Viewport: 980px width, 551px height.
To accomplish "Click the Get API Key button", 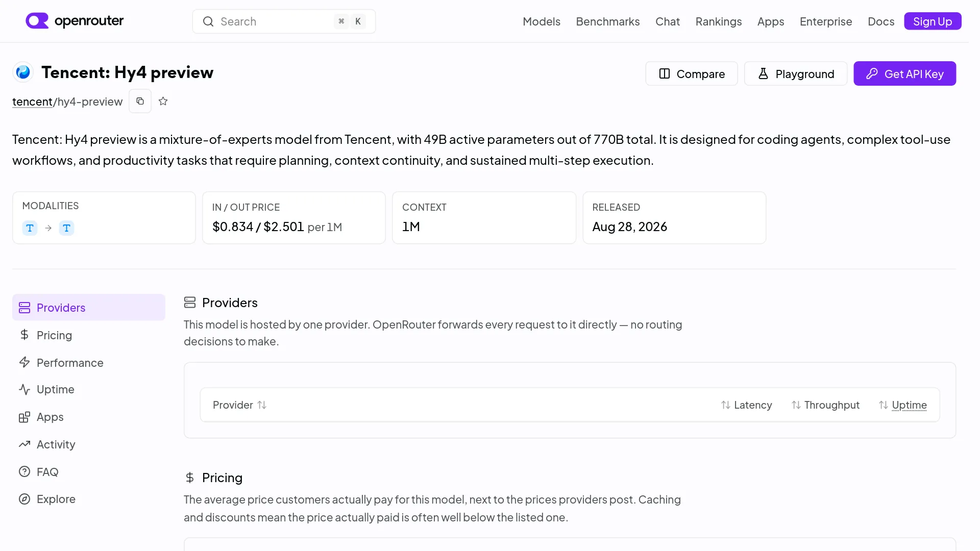I will click(x=904, y=73).
